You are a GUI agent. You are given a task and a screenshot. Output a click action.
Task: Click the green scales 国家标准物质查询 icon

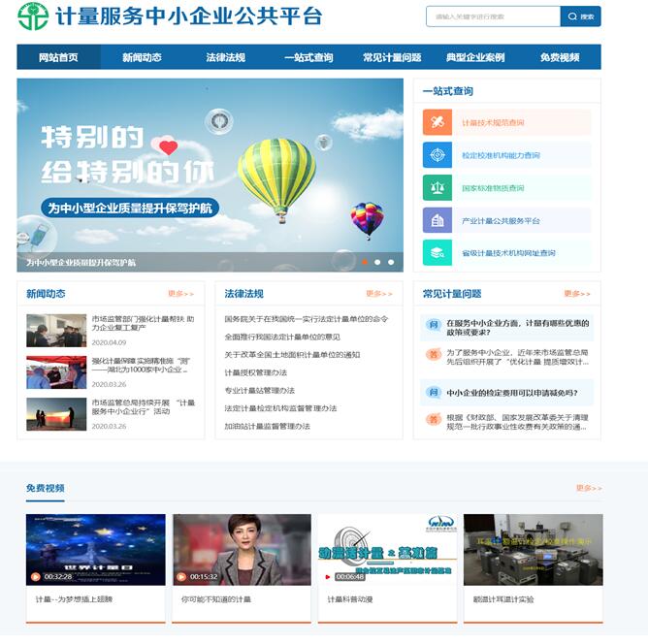pyautogui.click(x=437, y=187)
